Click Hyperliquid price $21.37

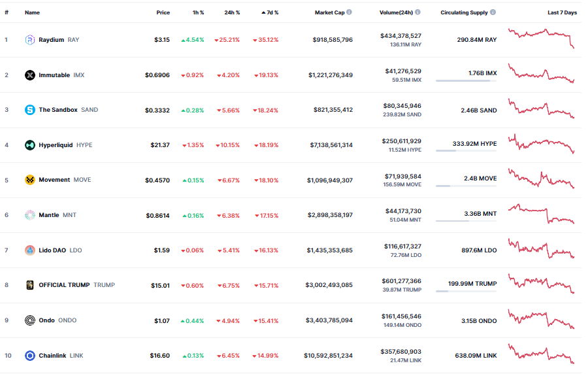160,145
